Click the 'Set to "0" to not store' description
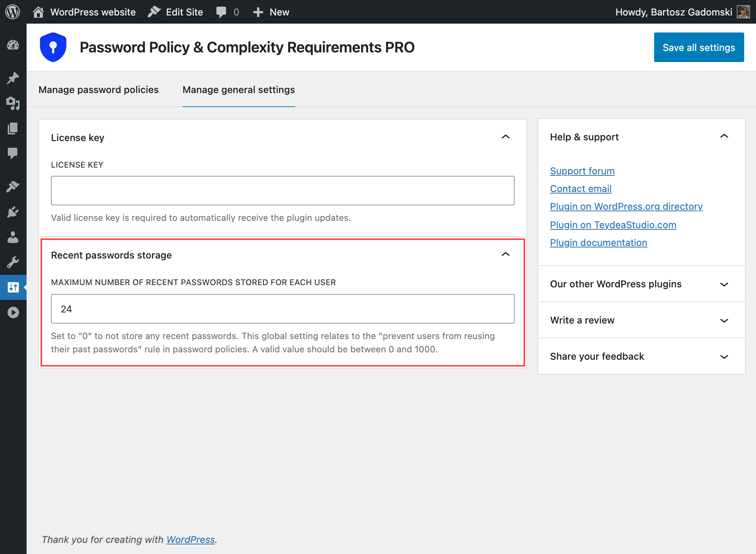 (x=273, y=343)
